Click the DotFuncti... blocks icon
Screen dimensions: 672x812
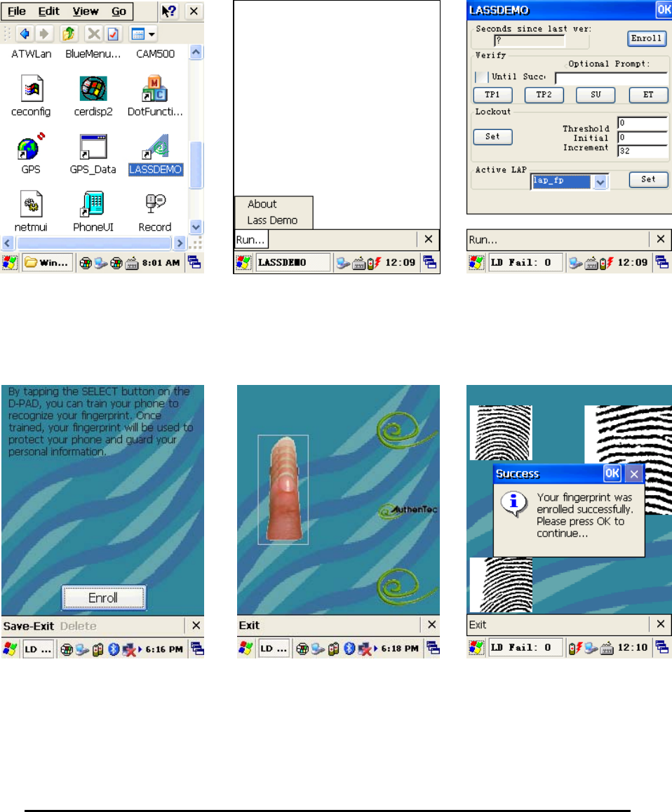[155, 88]
